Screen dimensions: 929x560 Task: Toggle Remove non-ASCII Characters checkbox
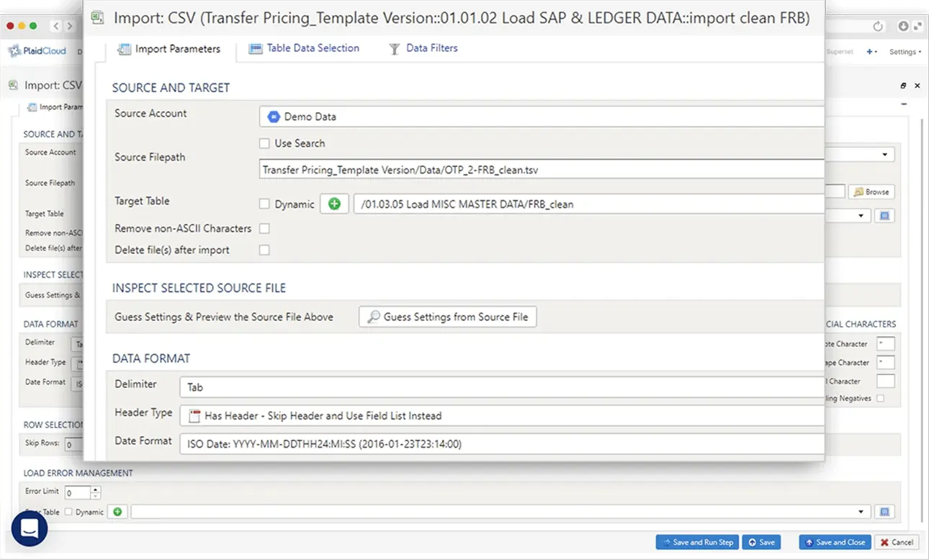(x=264, y=228)
